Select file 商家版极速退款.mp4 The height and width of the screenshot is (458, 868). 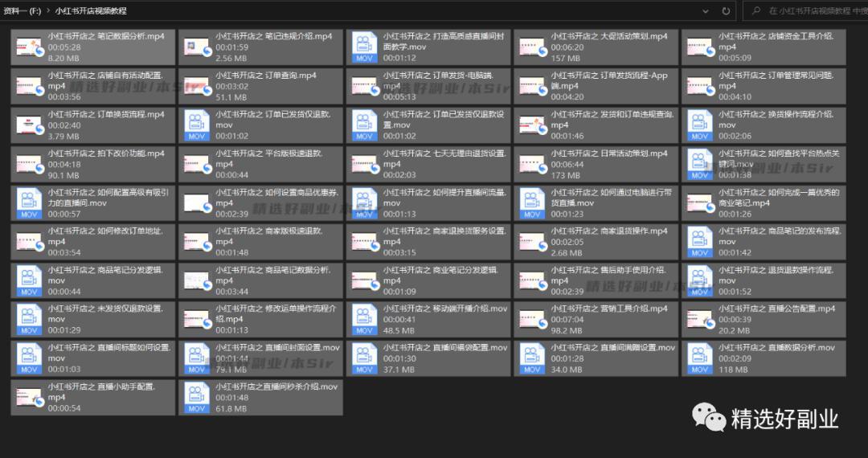click(x=260, y=243)
